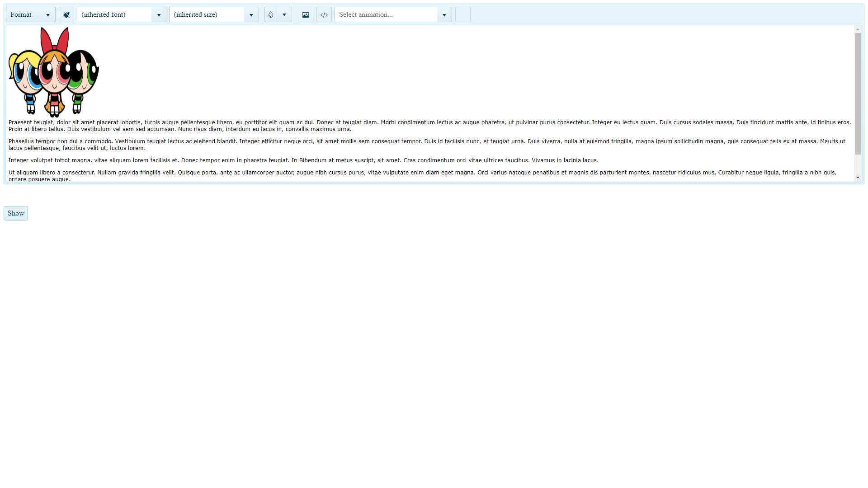
Task: Click the blank button after animation dropdown
Action: click(462, 14)
